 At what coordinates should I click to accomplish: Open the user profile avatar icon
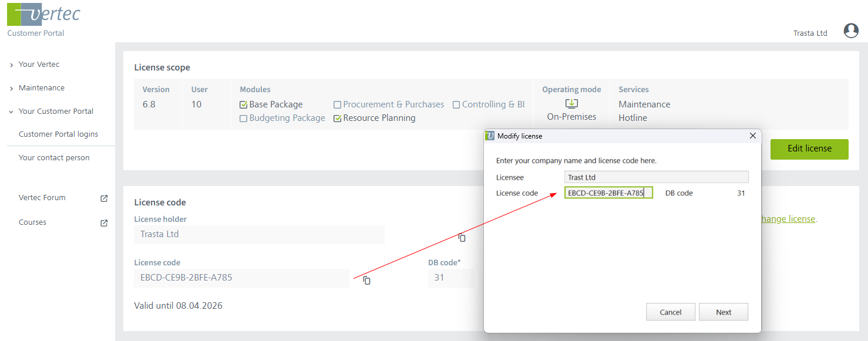[851, 31]
